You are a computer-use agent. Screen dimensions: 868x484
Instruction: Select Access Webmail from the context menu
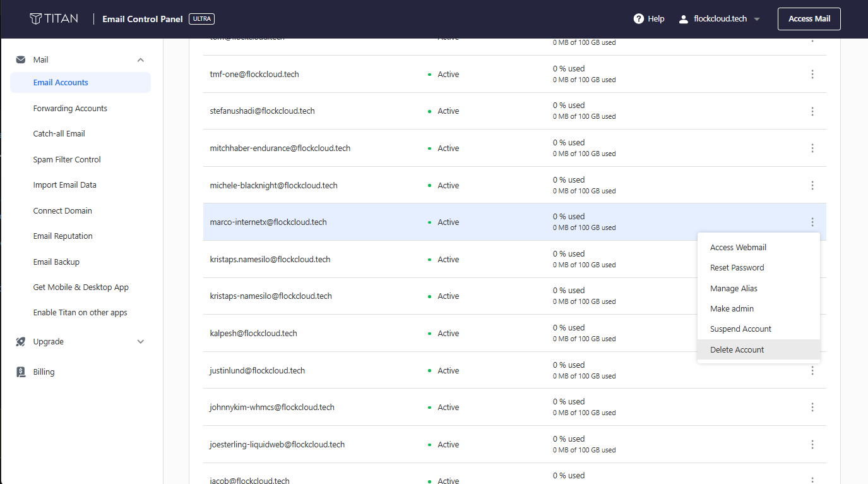click(758, 247)
